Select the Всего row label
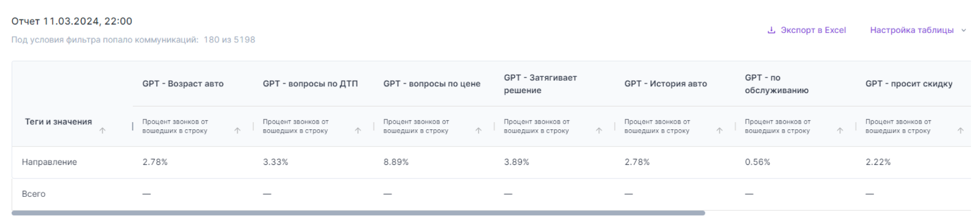Viewport: 980px width, 223px height. coord(33,194)
